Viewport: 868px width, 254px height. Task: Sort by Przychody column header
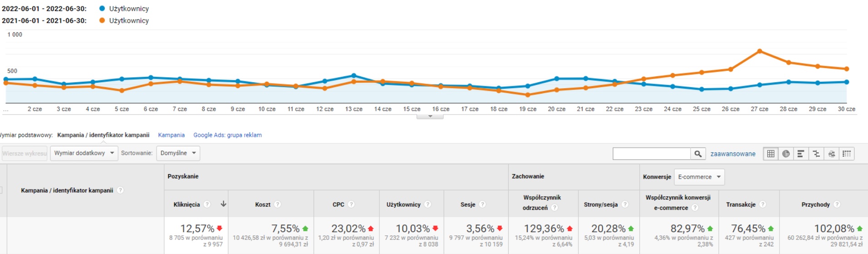point(815,204)
